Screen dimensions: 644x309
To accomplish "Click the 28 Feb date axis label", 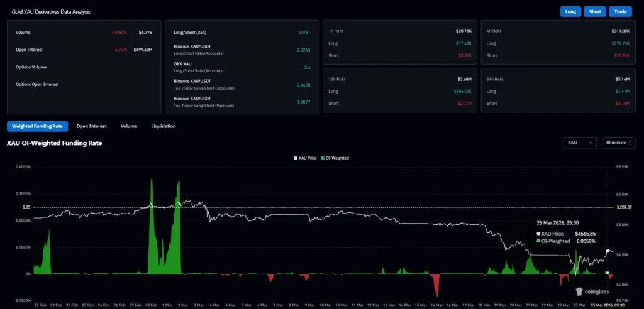I will 151,305.
